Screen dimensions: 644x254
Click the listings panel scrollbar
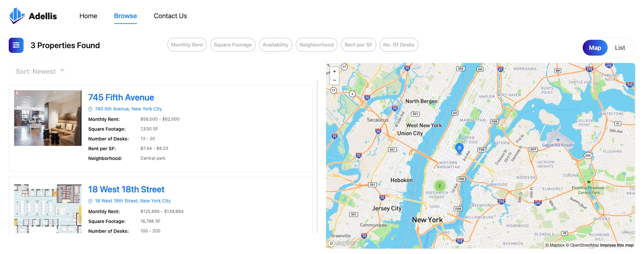click(317, 156)
